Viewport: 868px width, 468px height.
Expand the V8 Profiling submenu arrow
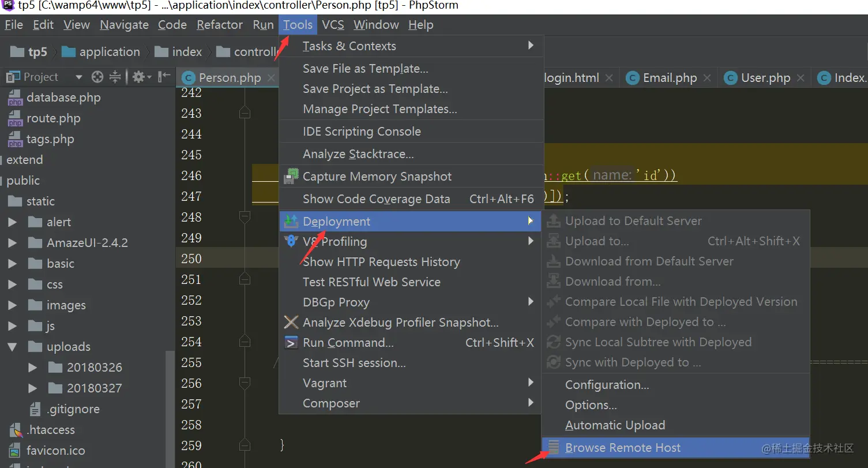pyautogui.click(x=531, y=241)
